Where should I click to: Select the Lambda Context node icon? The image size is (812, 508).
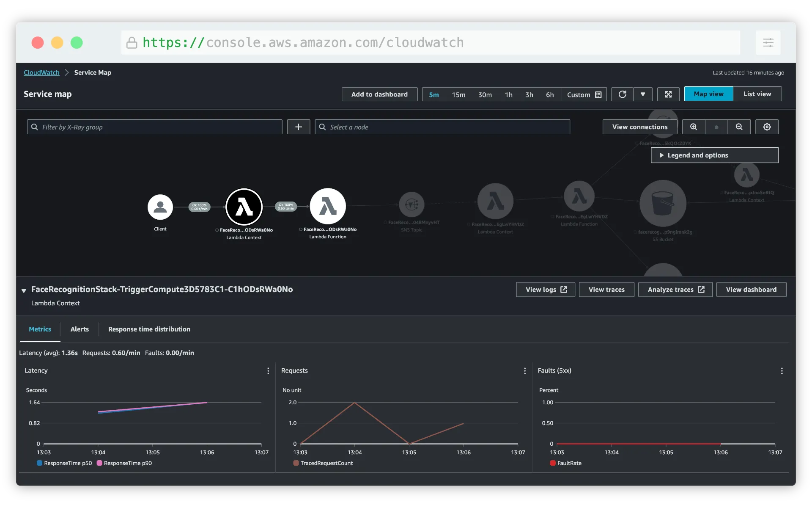coord(244,207)
